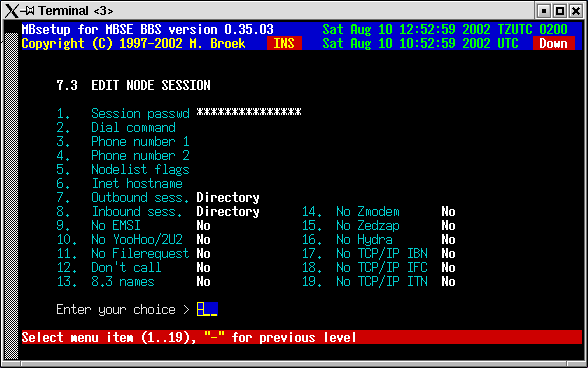Toggle the Don't call value

(x=203, y=267)
